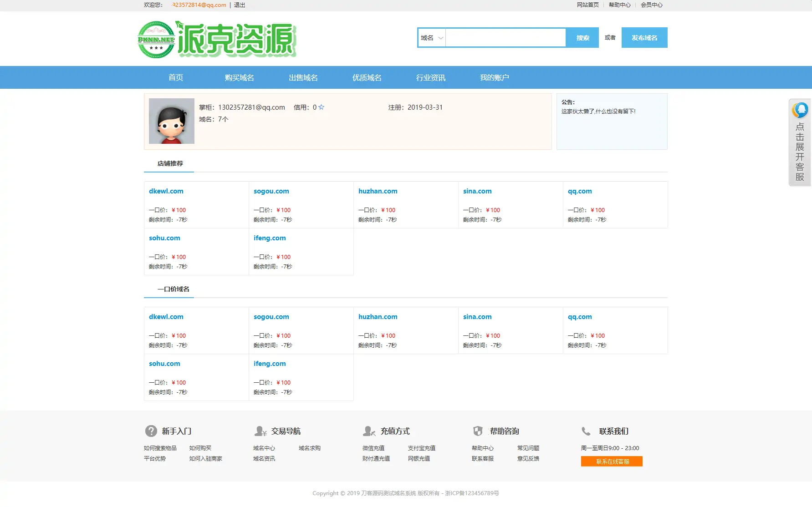The height and width of the screenshot is (507, 812).
Task: Click the phone icon beside 联系我们
Action: [x=586, y=431]
